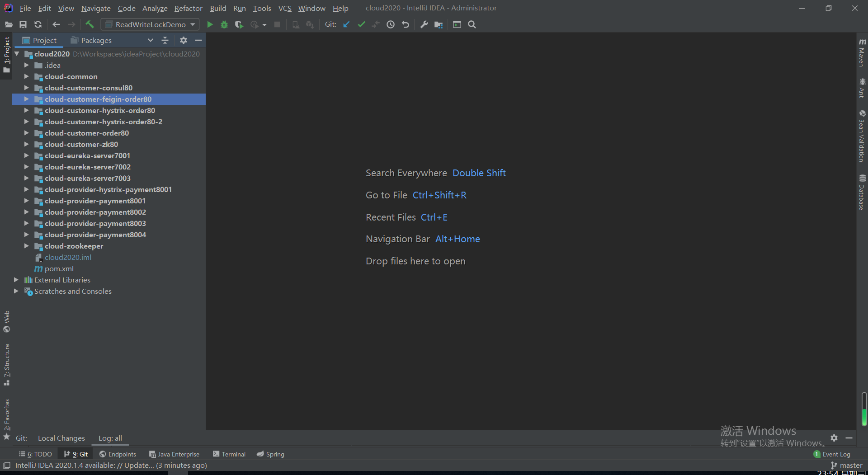The image size is (868, 475).
Task: Toggle the Database tool window
Action: 862,192
